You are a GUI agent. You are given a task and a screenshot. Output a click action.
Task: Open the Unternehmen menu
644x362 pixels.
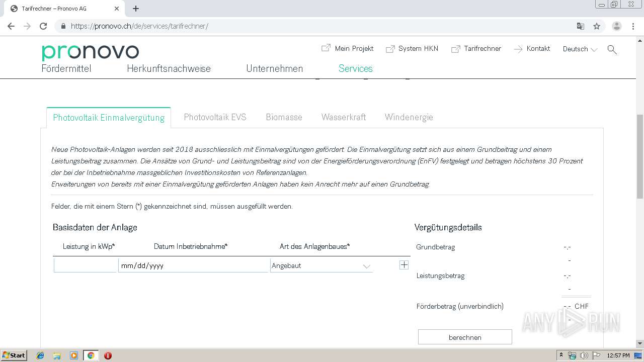[x=275, y=69]
